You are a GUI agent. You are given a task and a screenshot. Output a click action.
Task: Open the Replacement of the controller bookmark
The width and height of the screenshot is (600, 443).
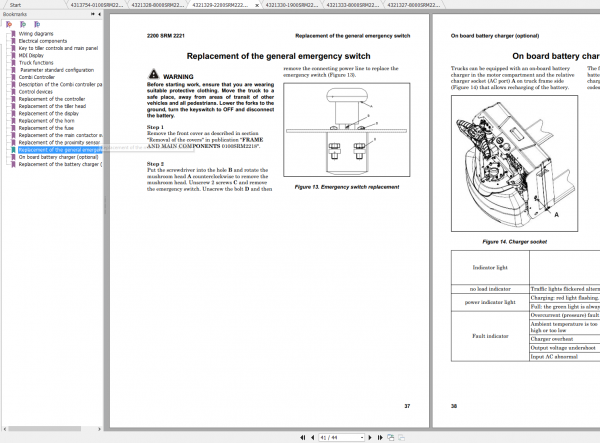click(x=52, y=99)
